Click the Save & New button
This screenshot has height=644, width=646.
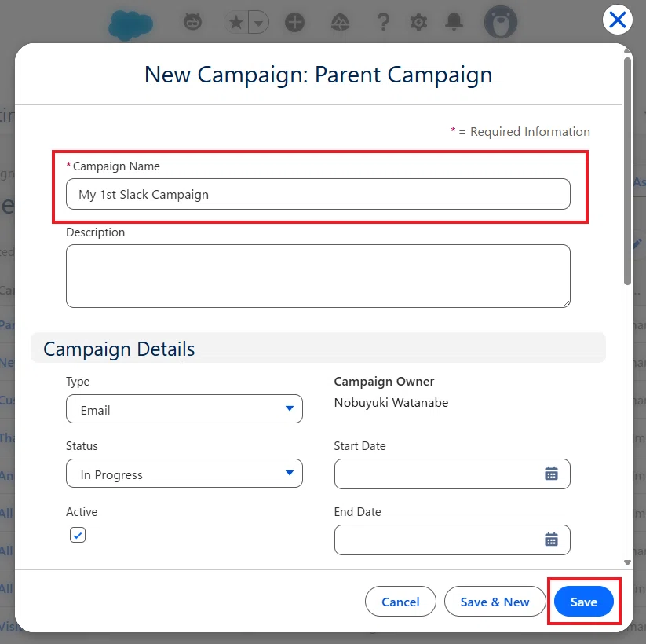pos(495,602)
